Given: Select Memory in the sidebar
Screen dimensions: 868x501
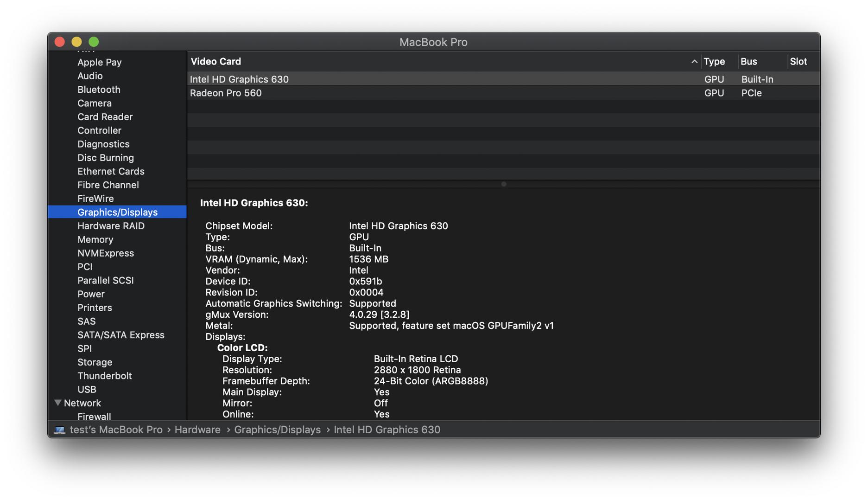Looking at the screenshot, I should 95,239.
